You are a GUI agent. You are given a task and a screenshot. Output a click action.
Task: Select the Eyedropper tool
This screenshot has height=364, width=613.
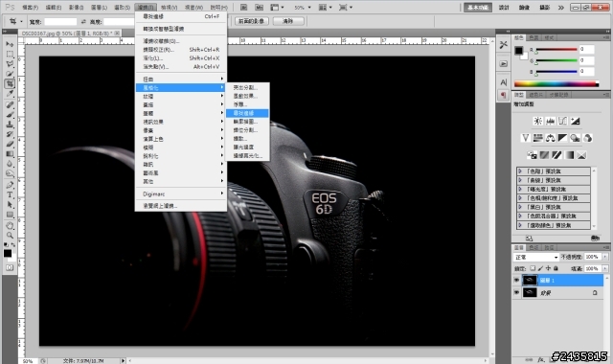(x=10, y=94)
